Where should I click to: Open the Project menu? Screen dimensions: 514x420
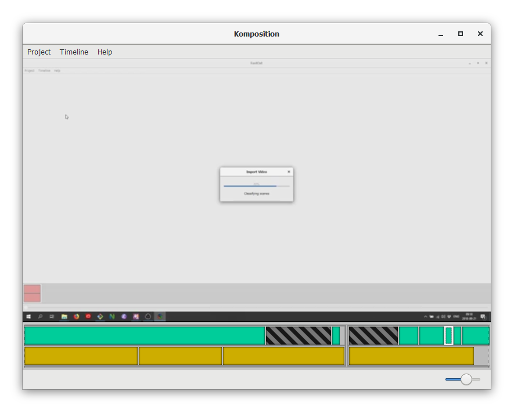[x=39, y=52]
